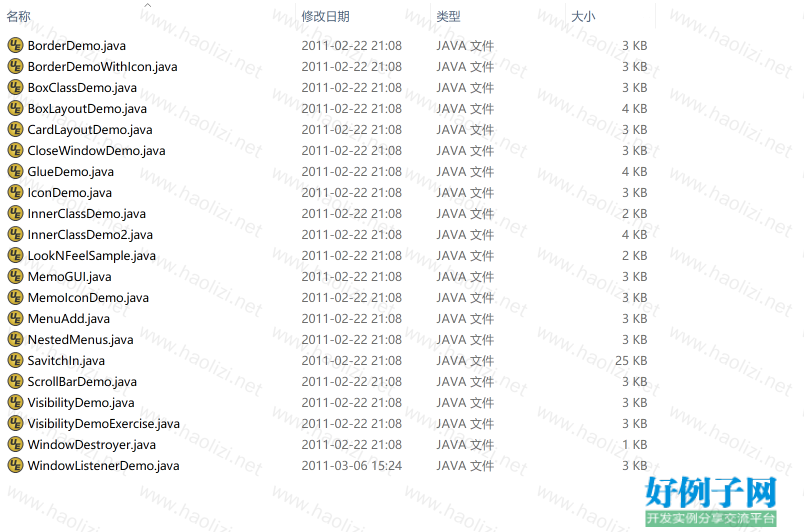Screen dimensions: 804x532
Task: Click the WindowDestroyer.java file icon
Action: click(x=15, y=444)
